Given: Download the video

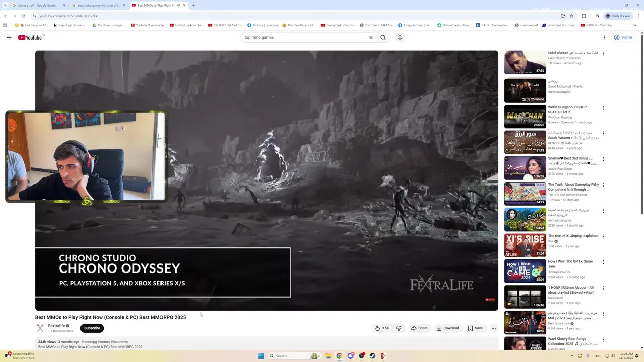Looking at the screenshot, I should click(x=448, y=328).
